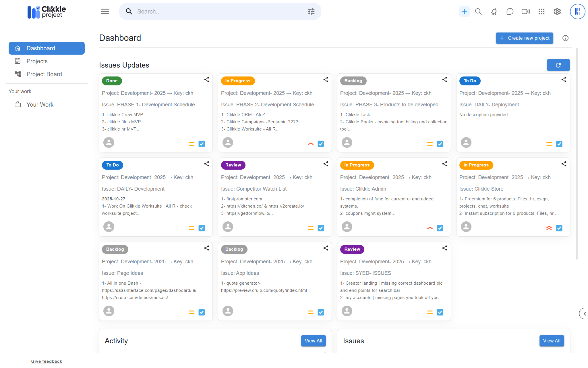Open search filter options icon
Image resolution: width=588 pixels, height=368 pixels.
(x=311, y=11)
